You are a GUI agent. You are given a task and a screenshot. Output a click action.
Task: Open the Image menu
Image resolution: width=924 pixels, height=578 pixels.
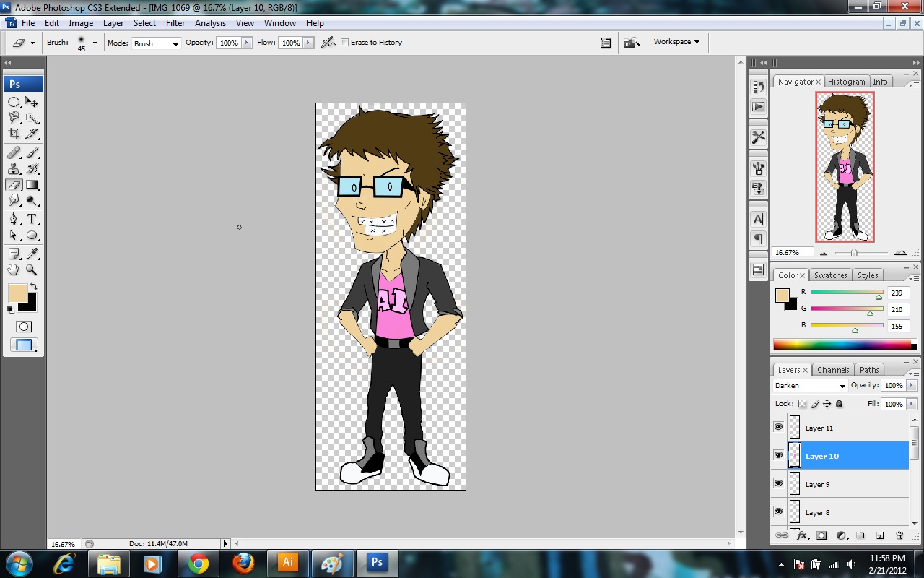tap(81, 23)
